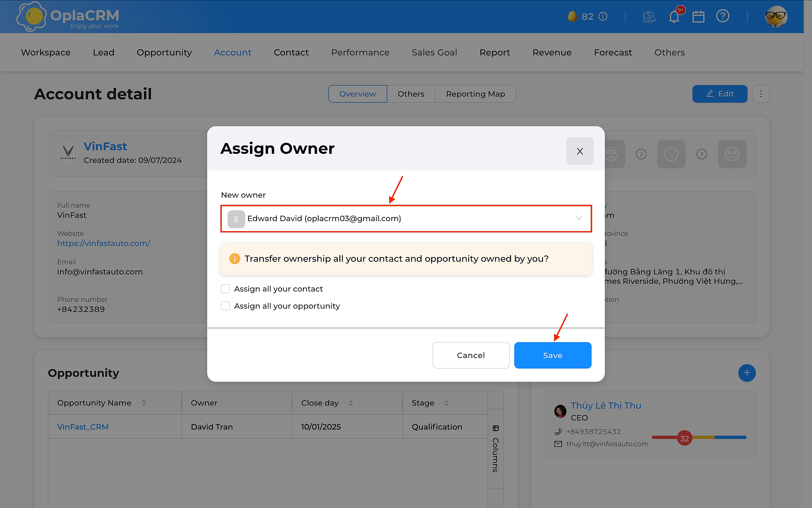Click the VinFast logo thumbnail
812x508 pixels.
(x=68, y=152)
